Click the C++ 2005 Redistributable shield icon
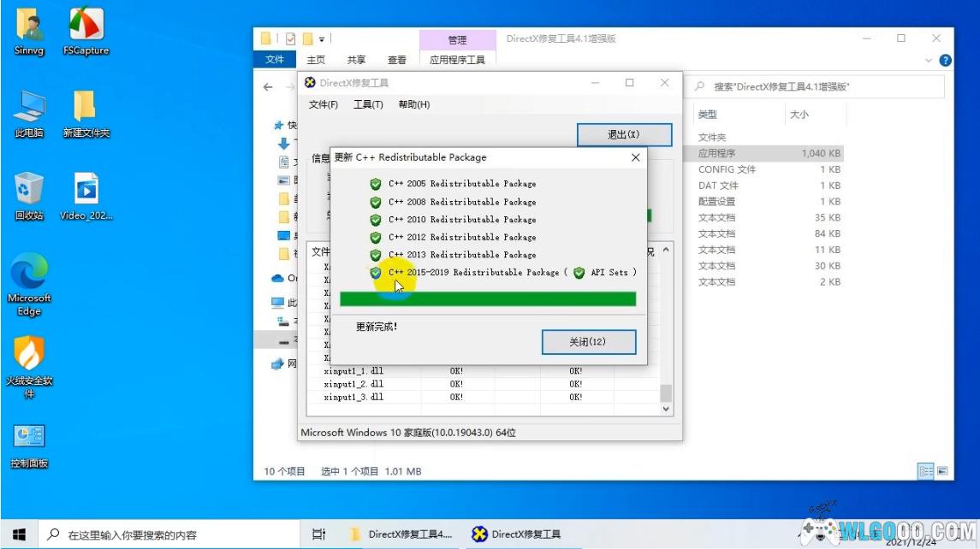The image size is (980, 549). tap(375, 184)
